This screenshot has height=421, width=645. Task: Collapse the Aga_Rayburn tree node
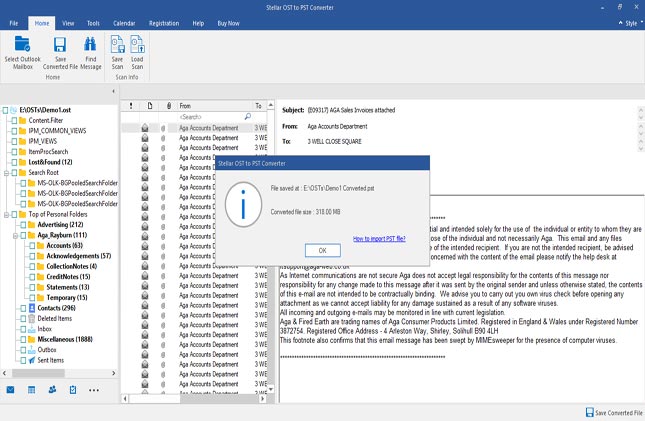click(x=15, y=235)
